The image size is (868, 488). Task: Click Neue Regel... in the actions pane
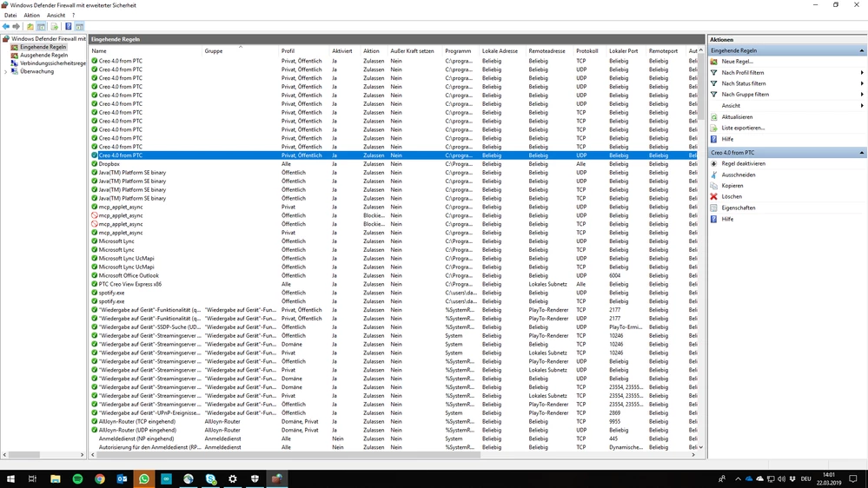click(737, 62)
